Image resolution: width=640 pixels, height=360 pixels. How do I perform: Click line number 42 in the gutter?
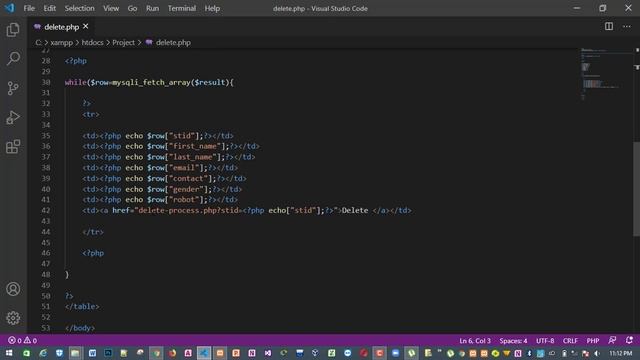coord(46,211)
